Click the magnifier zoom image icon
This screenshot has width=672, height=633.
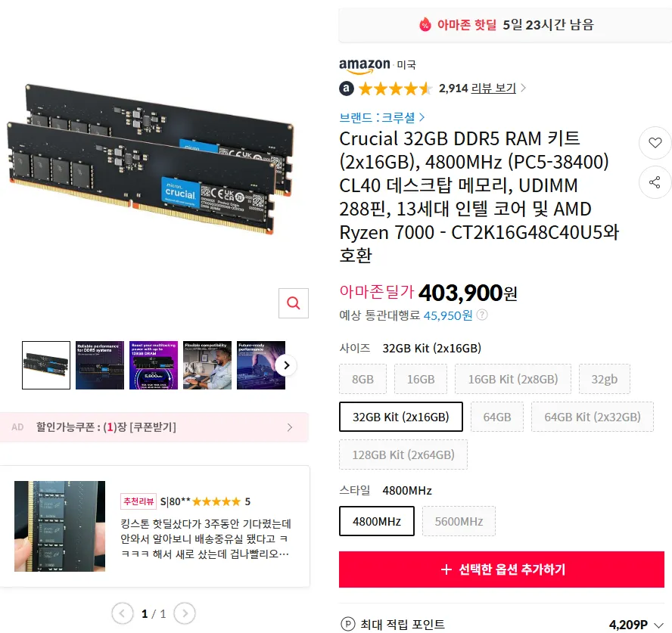click(294, 303)
